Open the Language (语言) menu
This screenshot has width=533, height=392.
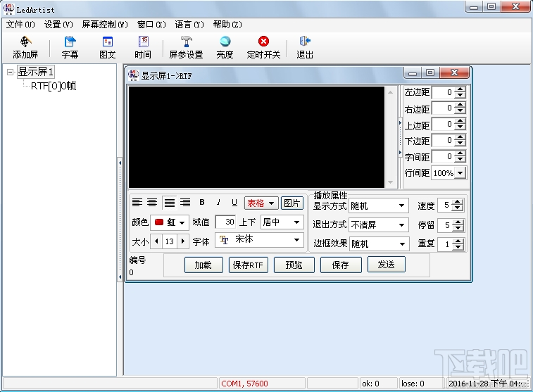(x=189, y=25)
